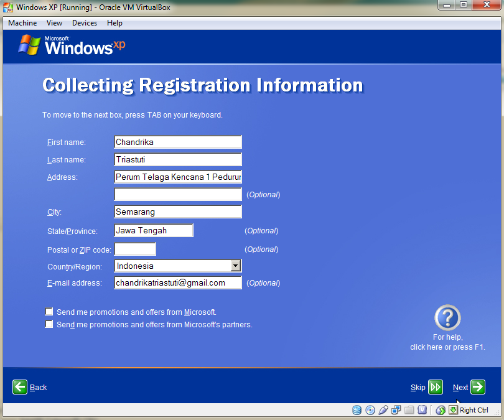
Task: Click the 'For help, click here' text
Action: pos(447,342)
